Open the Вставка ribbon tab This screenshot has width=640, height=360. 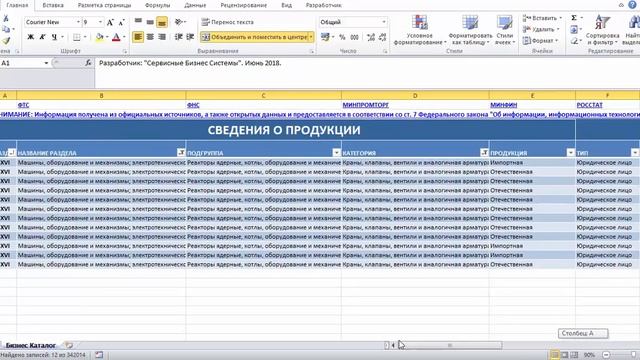click(x=53, y=5)
